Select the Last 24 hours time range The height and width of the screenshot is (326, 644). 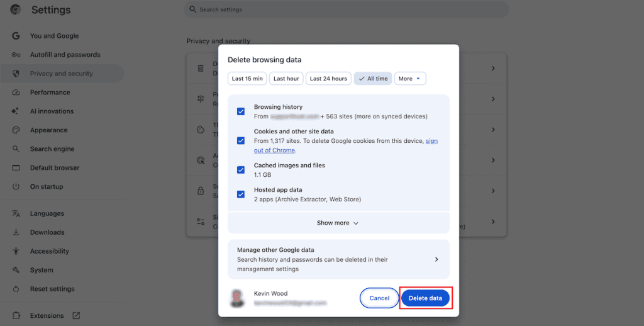(x=328, y=79)
